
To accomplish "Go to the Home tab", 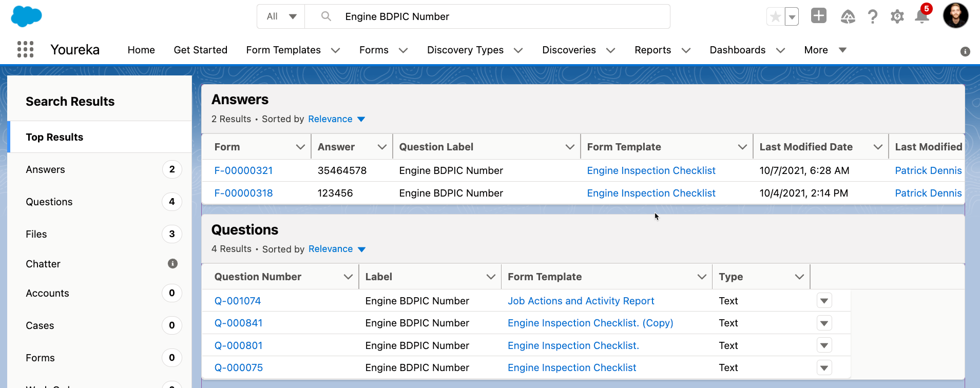I will [x=141, y=50].
